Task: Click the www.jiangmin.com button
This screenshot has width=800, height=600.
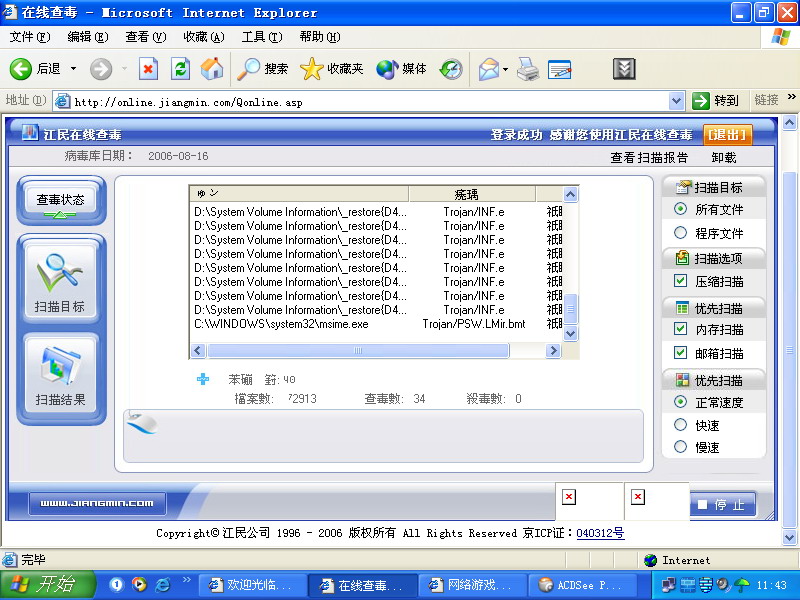Action: (x=97, y=503)
